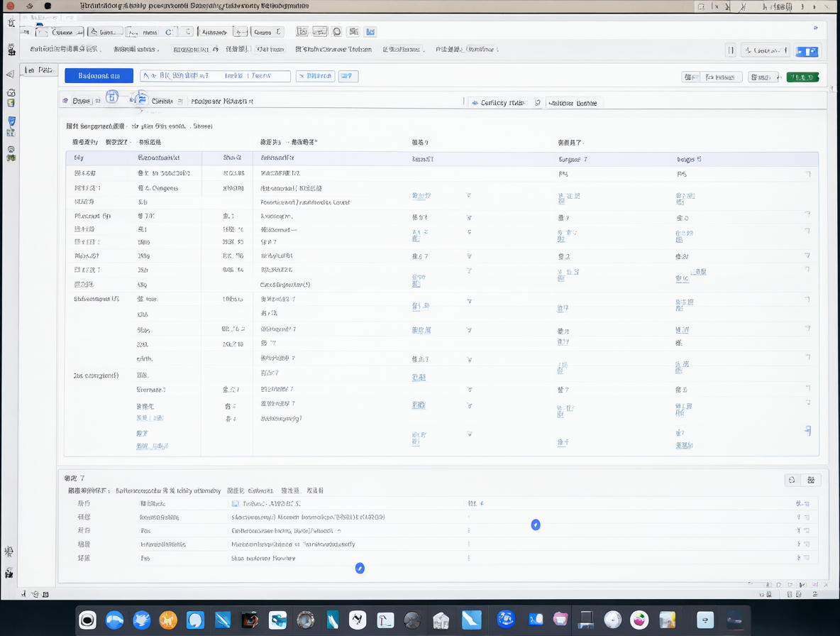This screenshot has height=636, width=840.
Task: Click the camera icon in the left sidebar
Action: (x=11, y=93)
